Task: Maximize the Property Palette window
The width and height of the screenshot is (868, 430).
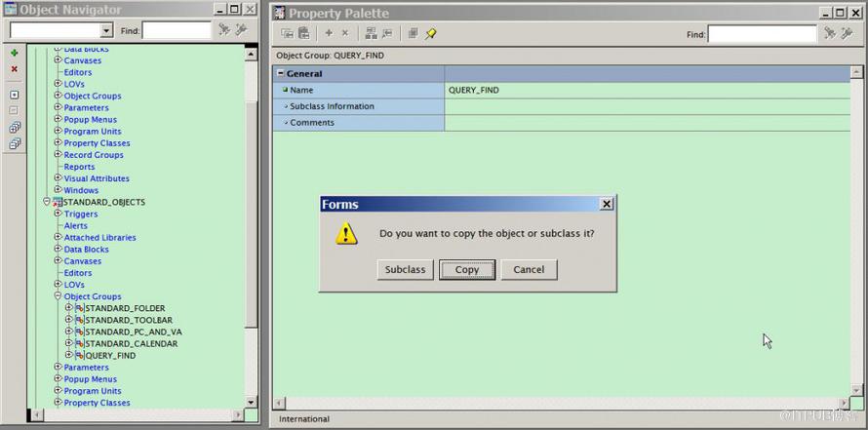Action: pos(841,13)
